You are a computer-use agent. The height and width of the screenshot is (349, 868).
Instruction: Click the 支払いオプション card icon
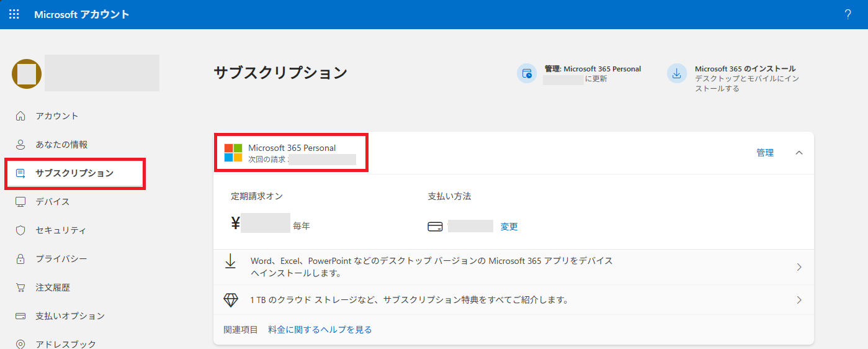(x=20, y=316)
